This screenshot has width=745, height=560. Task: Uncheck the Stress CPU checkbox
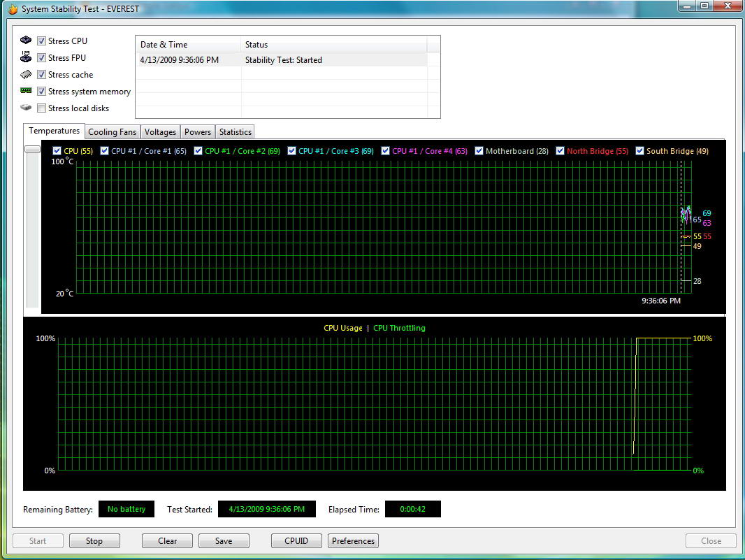click(x=41, y=41)
